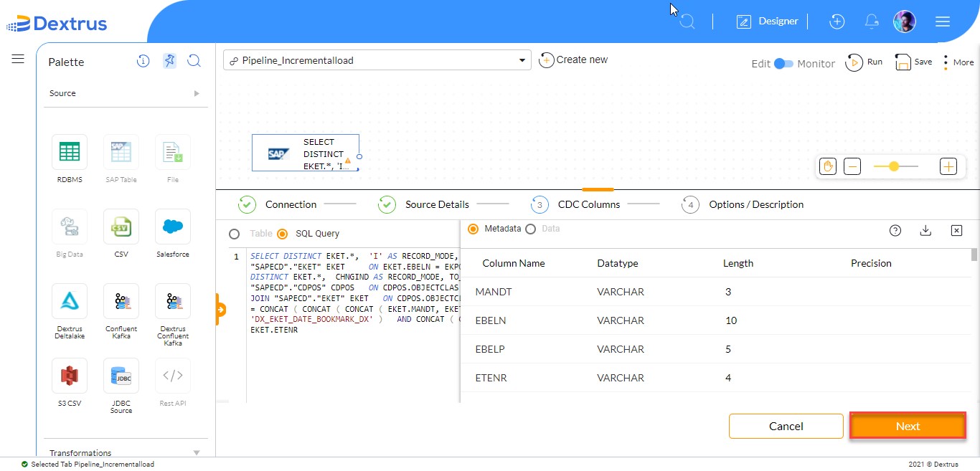The width and height of the screenshot is (980, 471).
Task: Open the user profile avatar
Action: (x=905, y=22)
